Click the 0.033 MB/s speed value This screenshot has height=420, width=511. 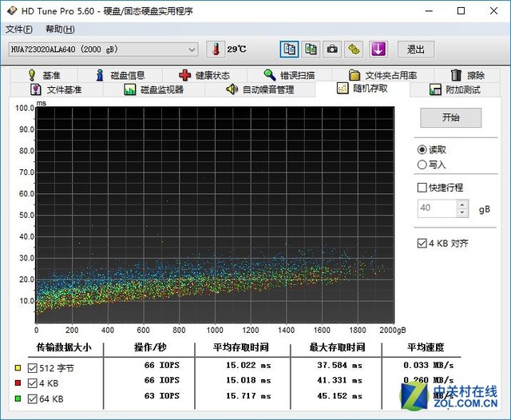click(429, 365)
